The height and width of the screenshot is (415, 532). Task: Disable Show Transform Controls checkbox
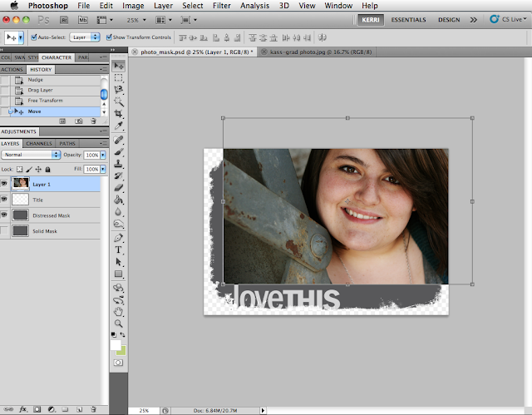109,37
